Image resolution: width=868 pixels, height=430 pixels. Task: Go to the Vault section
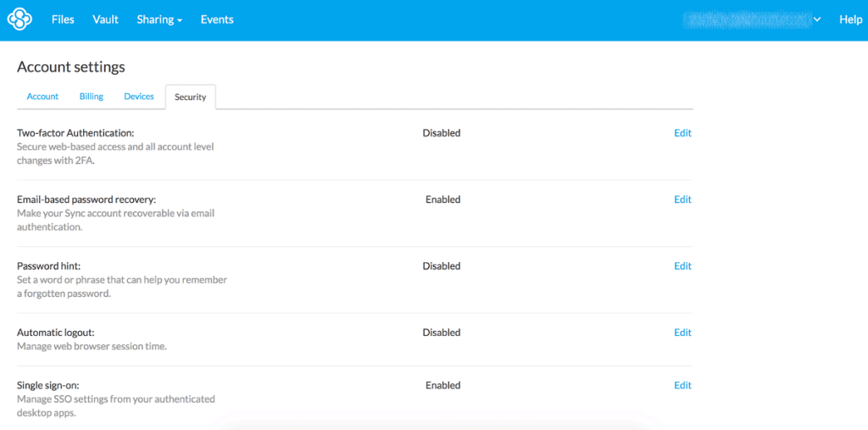tap(106, 20)
